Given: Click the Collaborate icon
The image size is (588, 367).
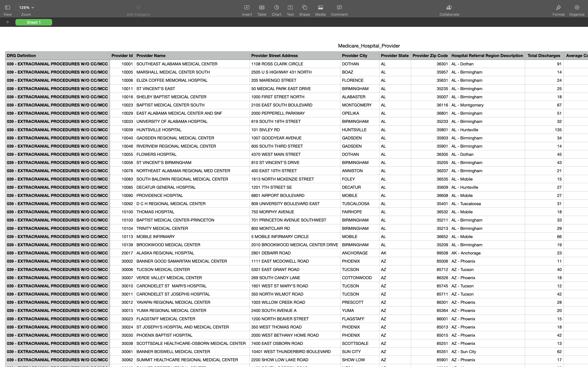Looking at the screenshot, I should coord(449,8).
